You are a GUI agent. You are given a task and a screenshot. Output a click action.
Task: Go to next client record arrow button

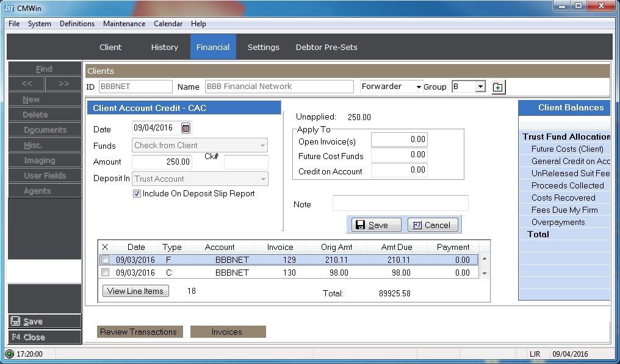click(x=63, y=84)
